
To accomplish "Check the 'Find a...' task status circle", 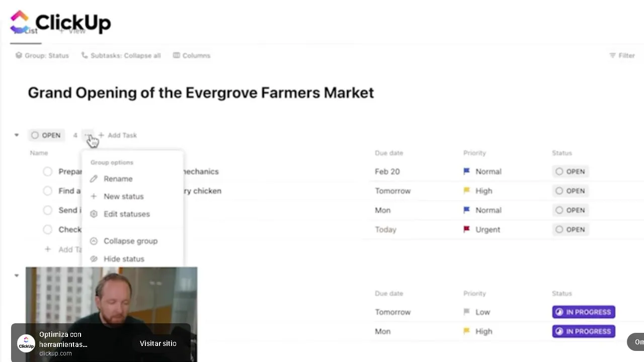I will point(47,191).
